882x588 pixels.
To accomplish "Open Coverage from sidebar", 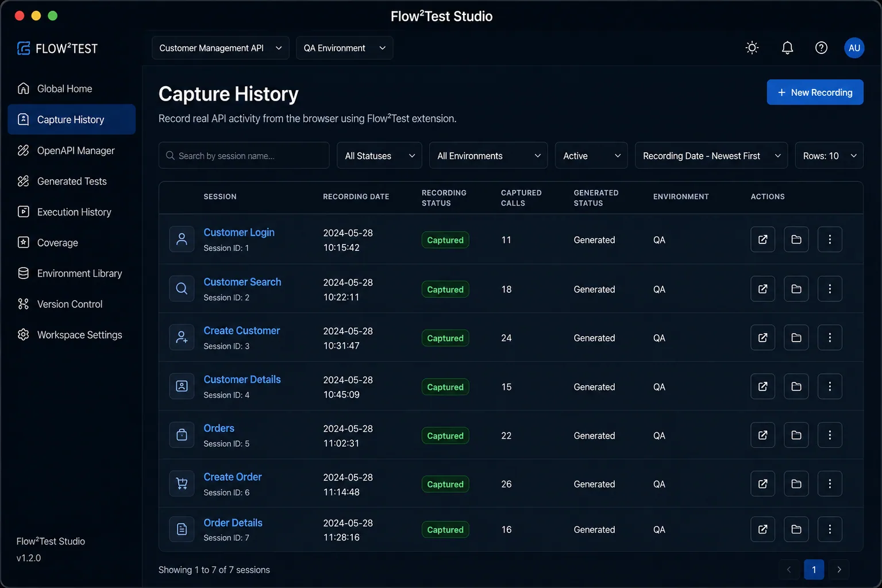I will pyautogui.click(x=71, y=243).
